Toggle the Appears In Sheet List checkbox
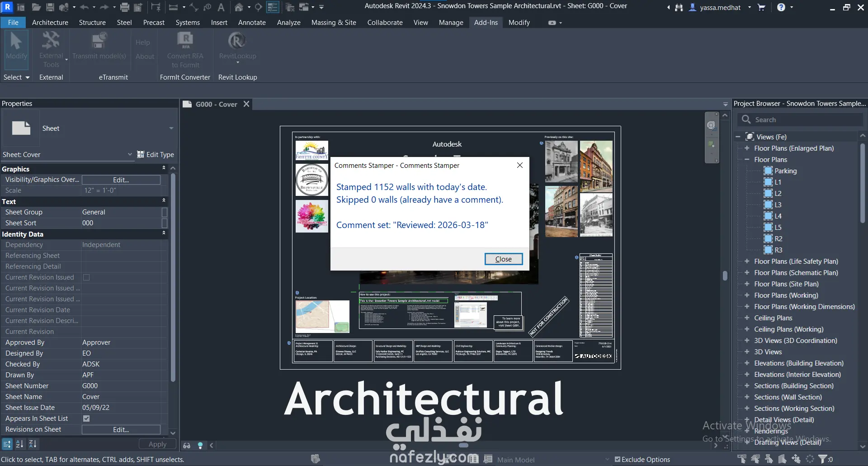This screenshot has width=868, height=466. (86, 418)
